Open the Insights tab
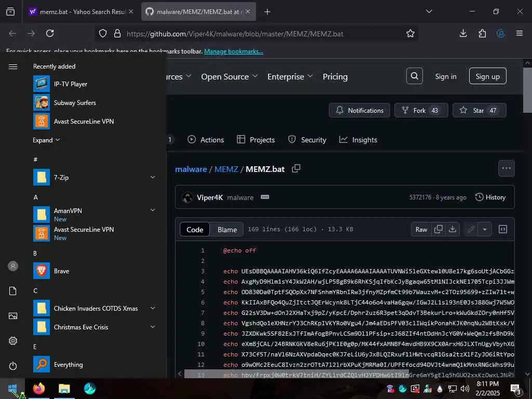Viewport: 532px width, 399px height. 358,139
